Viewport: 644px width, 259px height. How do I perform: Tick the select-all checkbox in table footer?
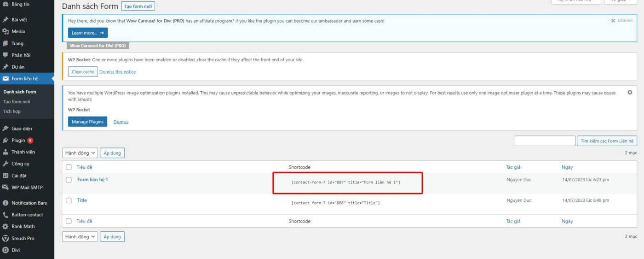69,221
